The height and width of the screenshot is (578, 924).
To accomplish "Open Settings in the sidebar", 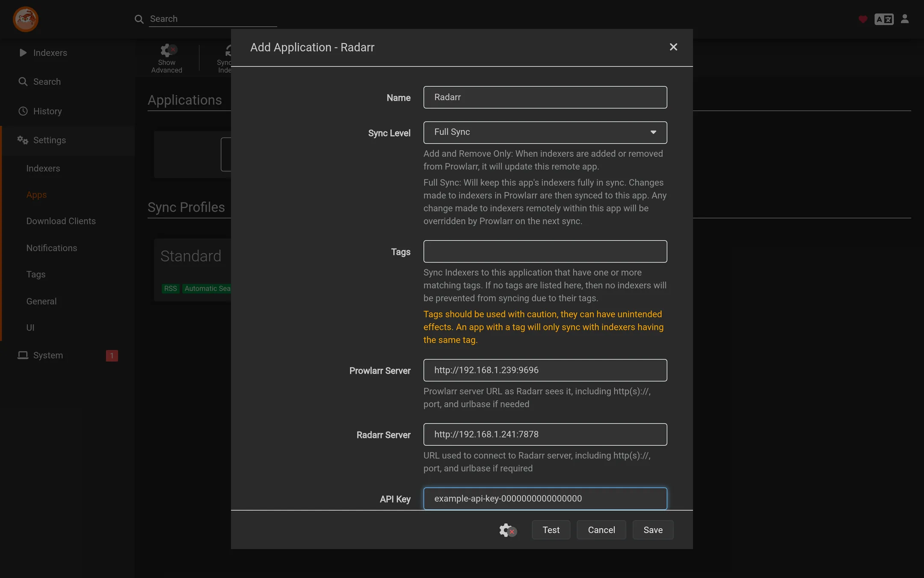I will click(x=68, y=140).
